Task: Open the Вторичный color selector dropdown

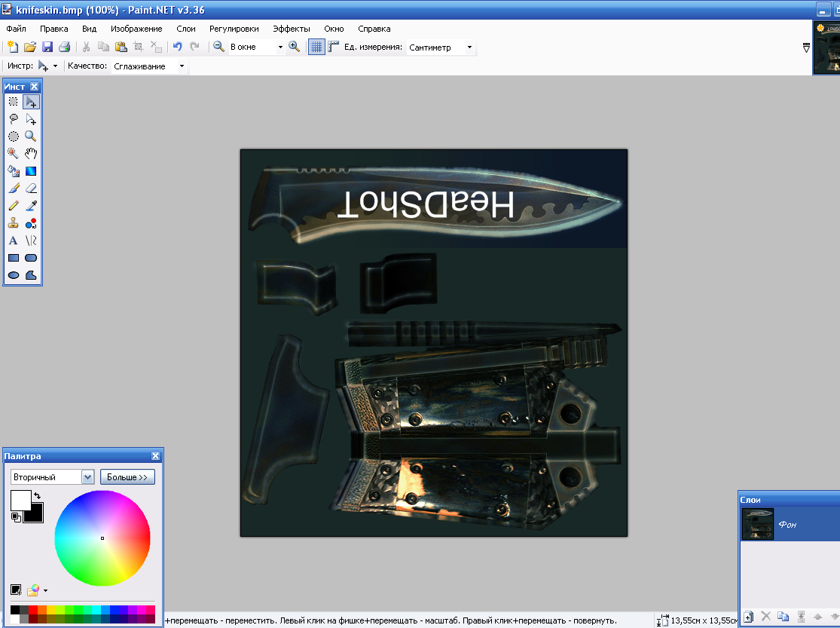Action: click(x=87, y=477)
